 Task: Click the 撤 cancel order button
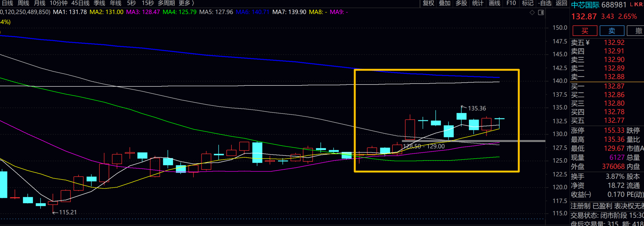(x=636, y=31)
